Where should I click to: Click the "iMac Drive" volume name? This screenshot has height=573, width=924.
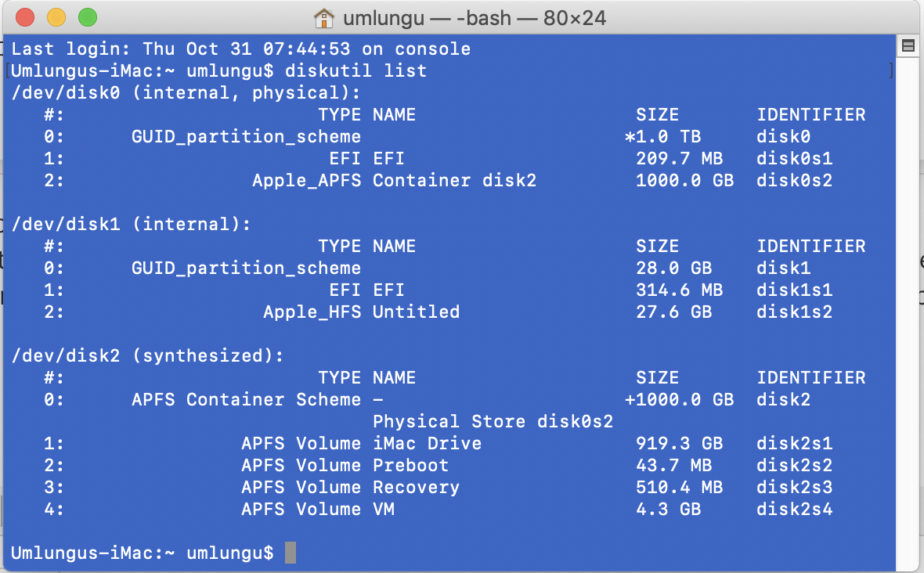[x=427, y=444]
